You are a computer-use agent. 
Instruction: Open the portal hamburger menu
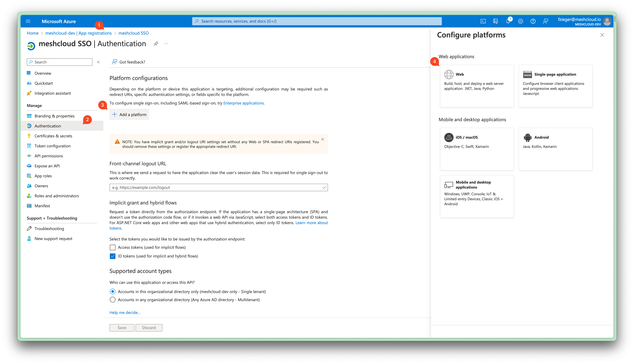pyautogui.click(x=28, y=21)
